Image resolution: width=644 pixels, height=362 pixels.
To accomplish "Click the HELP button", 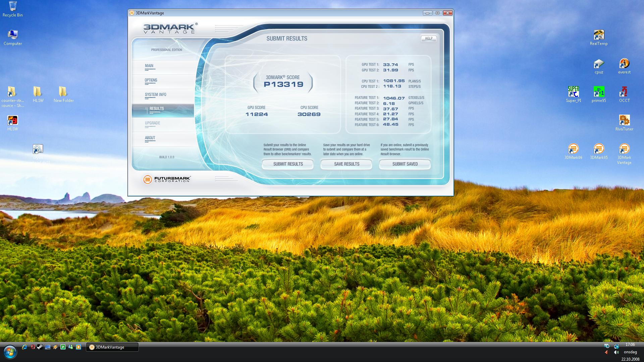I will (429, 38).
